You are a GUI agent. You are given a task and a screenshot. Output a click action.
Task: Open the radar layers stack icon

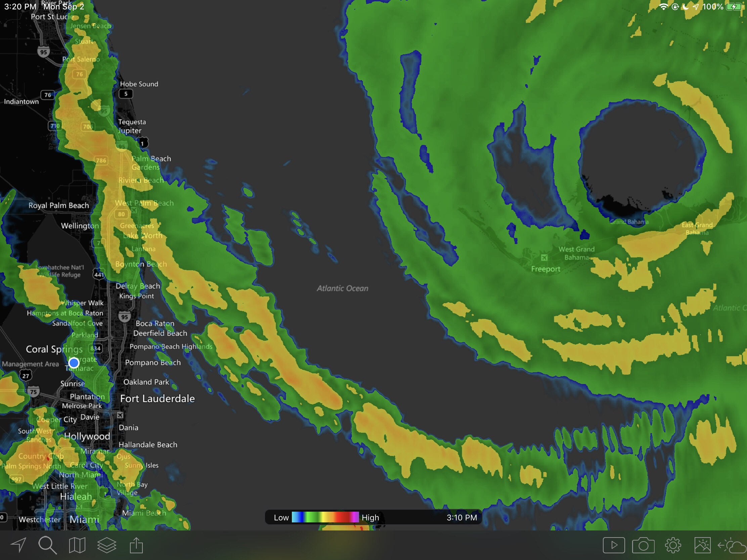coord(107,545)
